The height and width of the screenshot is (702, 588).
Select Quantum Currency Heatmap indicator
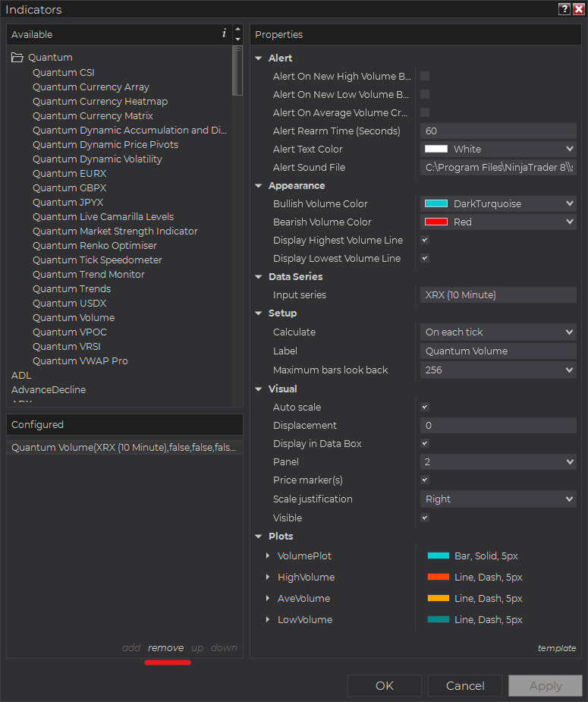[100, 101]
